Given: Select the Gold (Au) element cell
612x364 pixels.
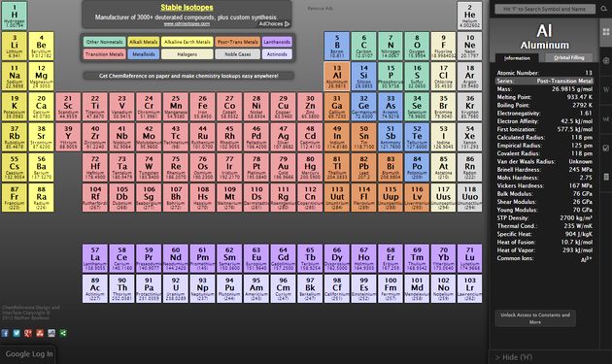Looking at the screenshot, I should click(x=283, y=167).
